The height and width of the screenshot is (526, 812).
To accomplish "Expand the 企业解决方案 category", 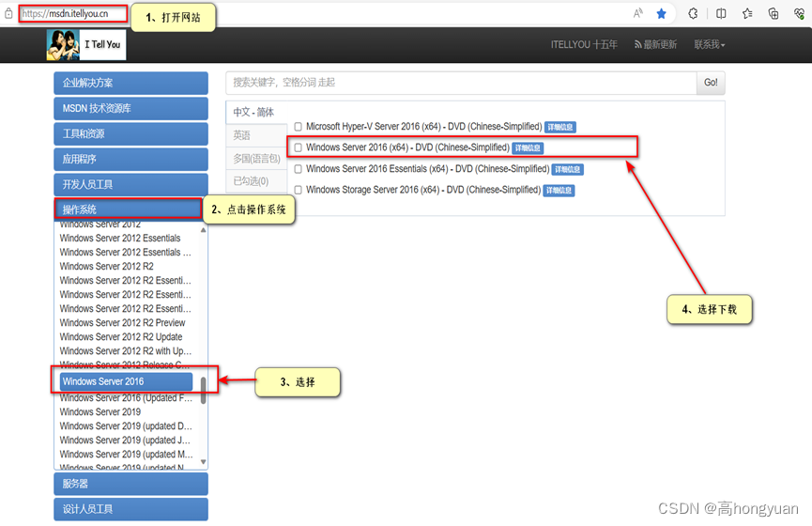I will [131, 83].
